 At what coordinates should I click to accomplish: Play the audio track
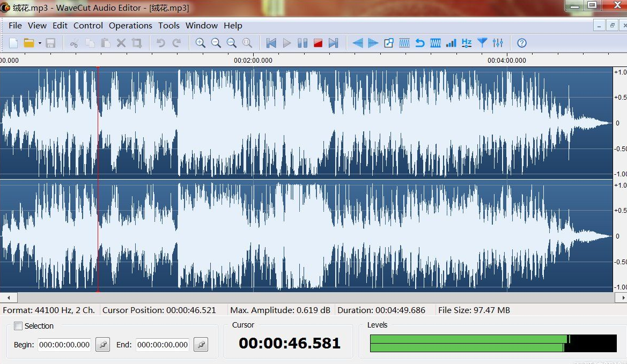[287, 43]
